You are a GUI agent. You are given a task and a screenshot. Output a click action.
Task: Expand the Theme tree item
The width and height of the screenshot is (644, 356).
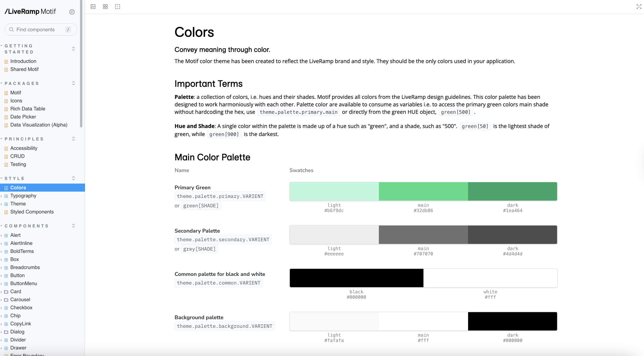pyautogui.click(x=2, y=204)
